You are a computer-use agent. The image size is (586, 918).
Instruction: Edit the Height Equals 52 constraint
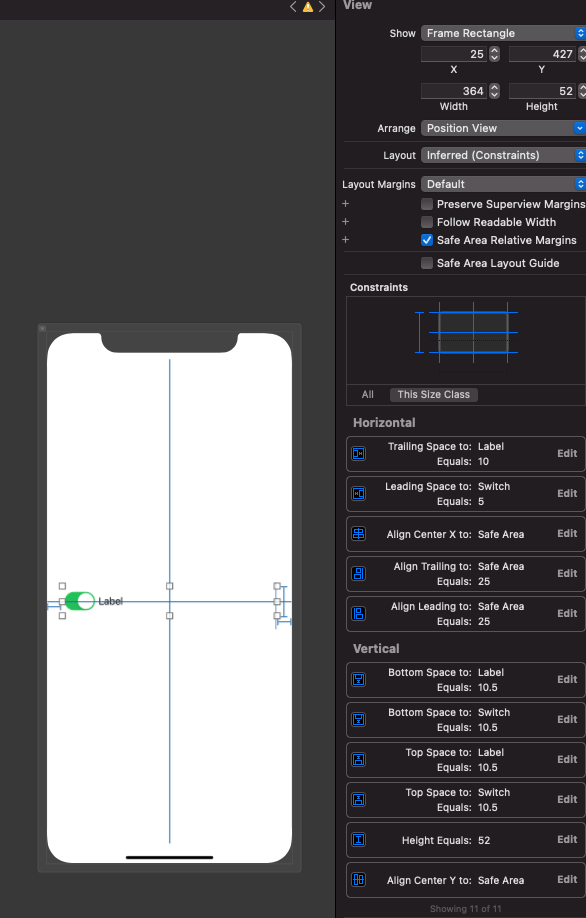pyautogui.click(x=567, y=840)
